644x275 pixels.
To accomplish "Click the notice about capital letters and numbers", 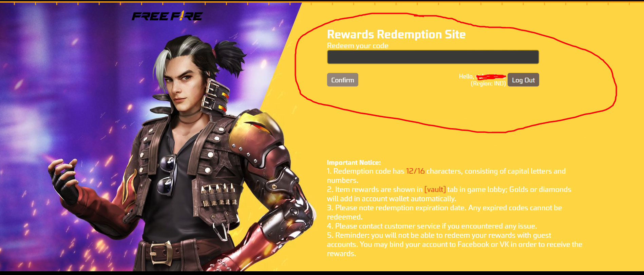I will coord(446,176).
